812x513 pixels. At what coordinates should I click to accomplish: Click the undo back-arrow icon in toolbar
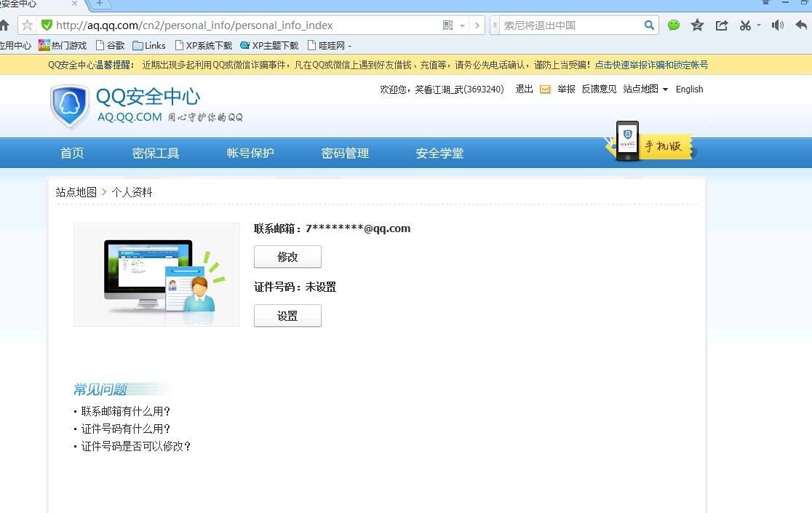pos(801,25)
